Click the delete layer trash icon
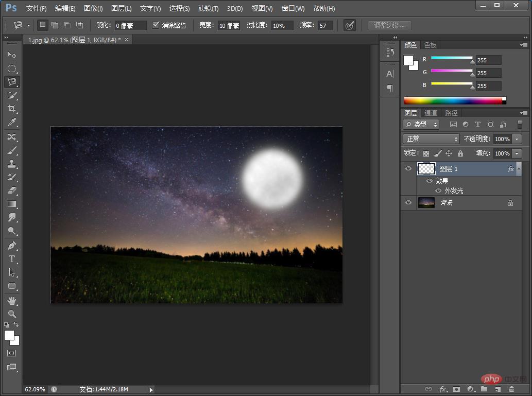This screenshot has height=396, width=532. tap(511, 389)
